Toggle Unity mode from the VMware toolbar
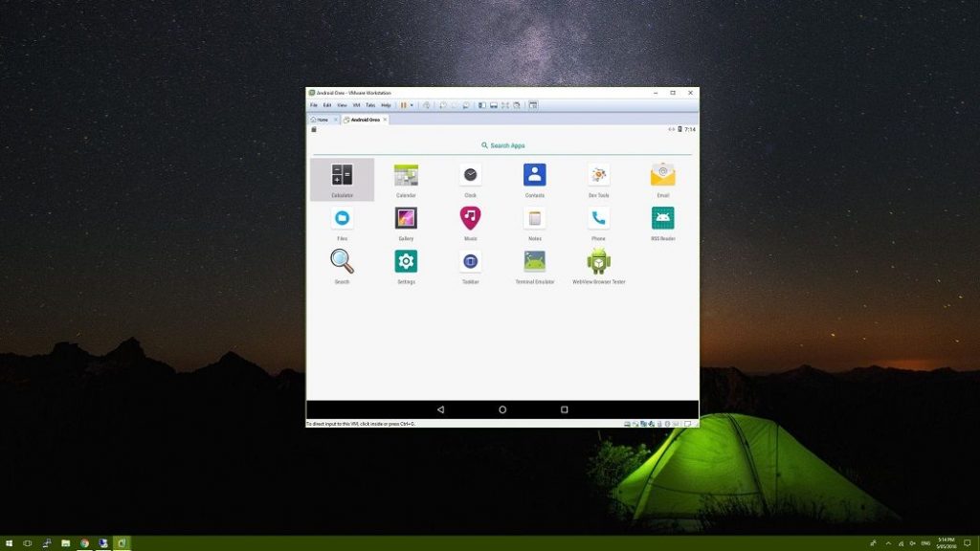The height and width of the screenshot is (551, 980). [x=515, y=105]
